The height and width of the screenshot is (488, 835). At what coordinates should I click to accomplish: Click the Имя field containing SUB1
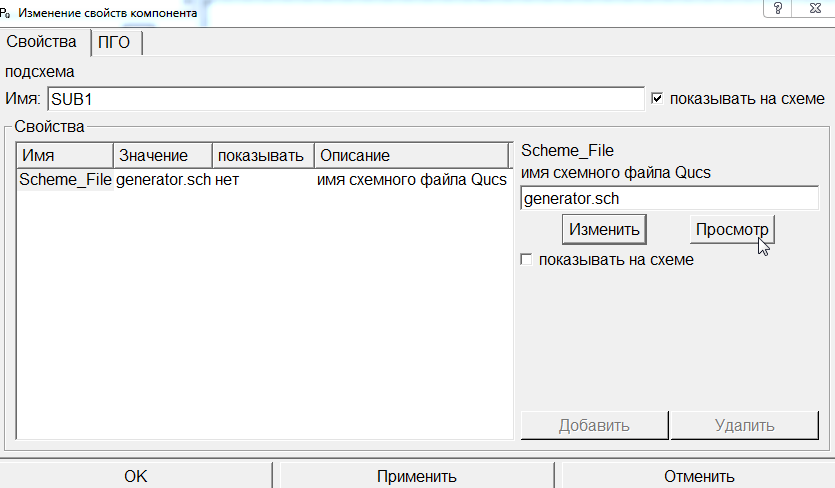click(x=345, y=99)
